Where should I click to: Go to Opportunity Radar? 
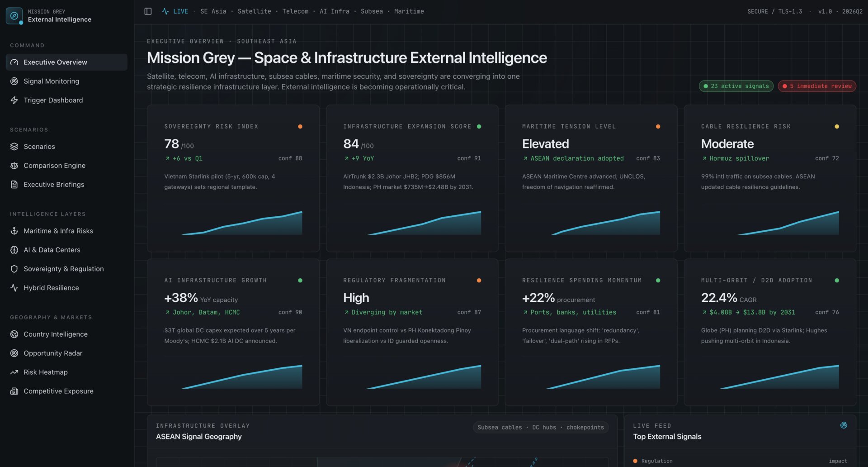pyautogui.click(x=66, y=353)
